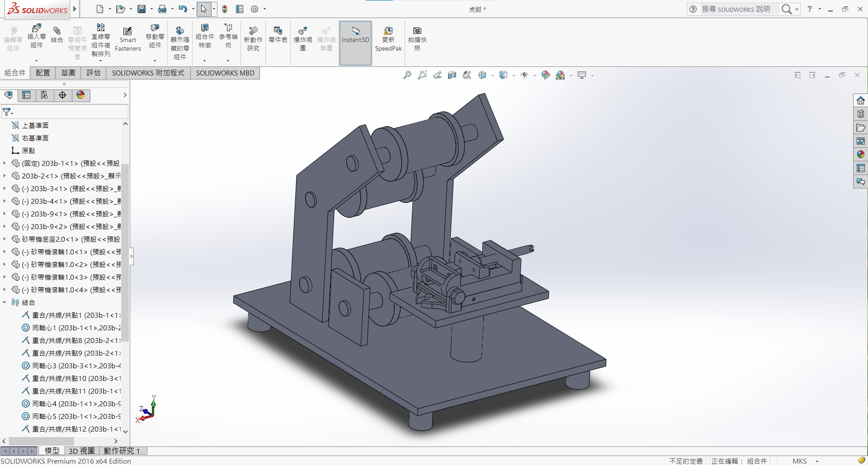Image resolution: width=868 pixels, height=465 pixels.
Task: Open the Move Component dropdown arrow (移動零組件)
Action: tap(155, 61)
